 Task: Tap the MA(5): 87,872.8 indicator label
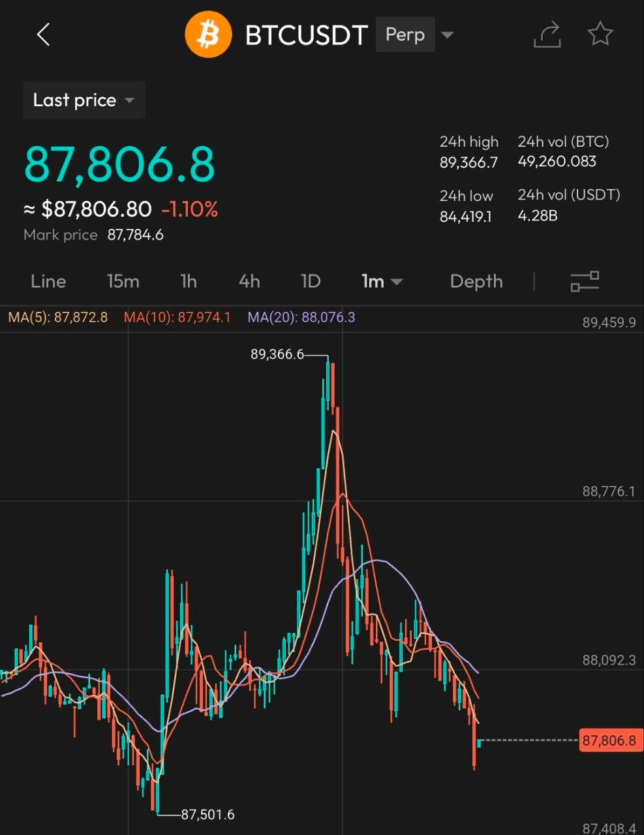(x=58, y=318)
